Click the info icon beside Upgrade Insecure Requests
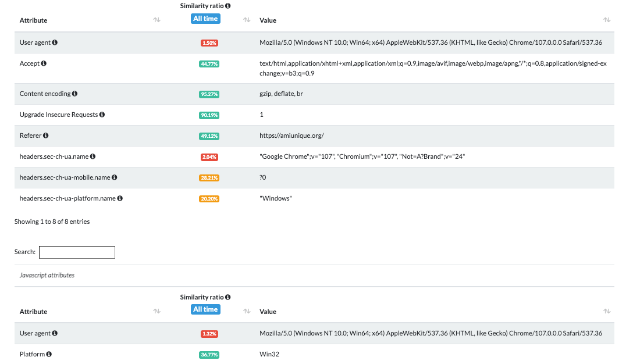The width and height of the screenshot is (633, 364). click(x=102, y=114)
